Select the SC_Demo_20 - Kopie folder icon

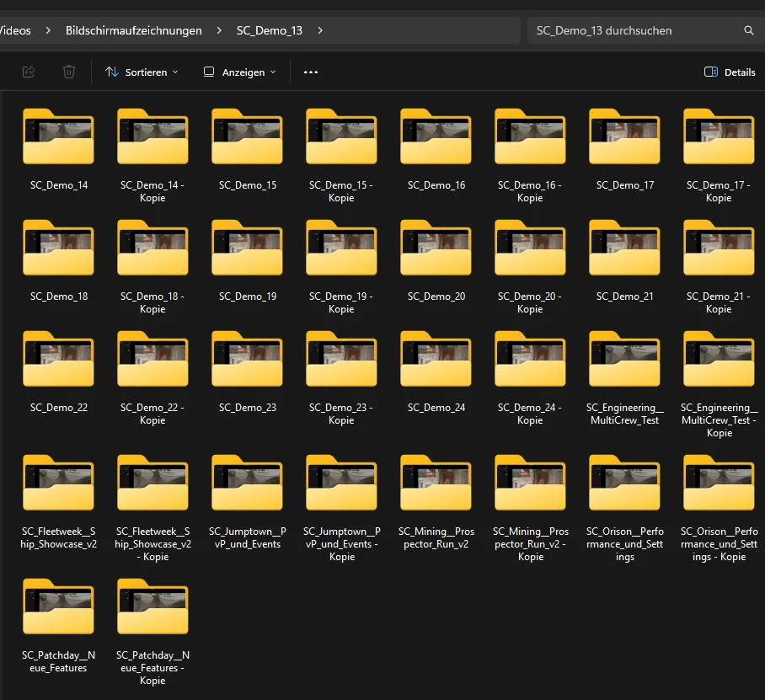[x=530, y=248]
